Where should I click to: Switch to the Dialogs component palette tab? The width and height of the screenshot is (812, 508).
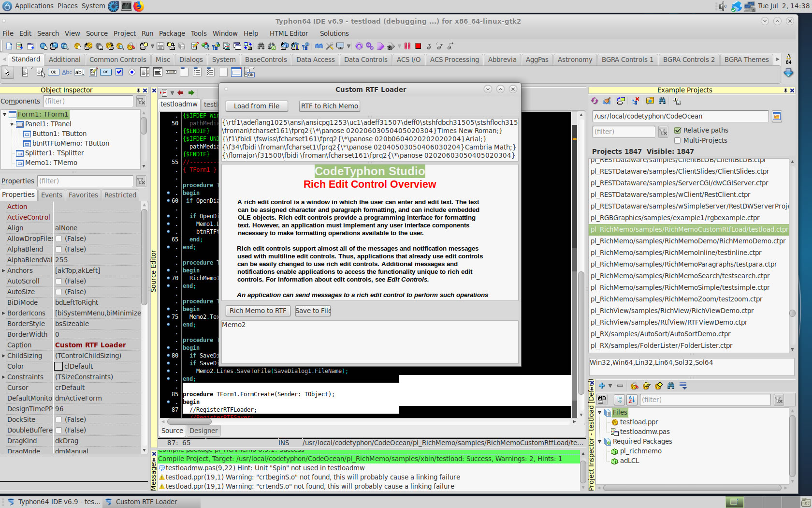click(x=191, y=60)
